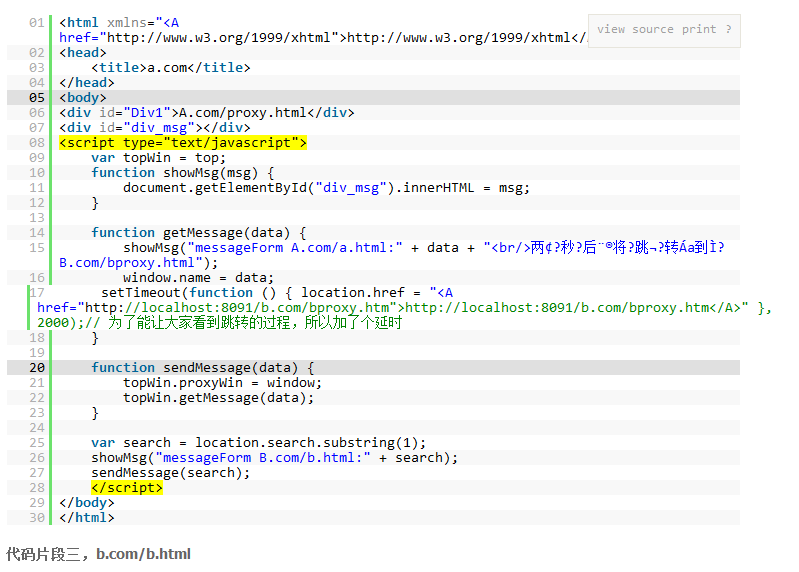The width and height of the screenshot is (799, 572).
Task: Click the window.name = data line
Action: (x=198, y=278)
